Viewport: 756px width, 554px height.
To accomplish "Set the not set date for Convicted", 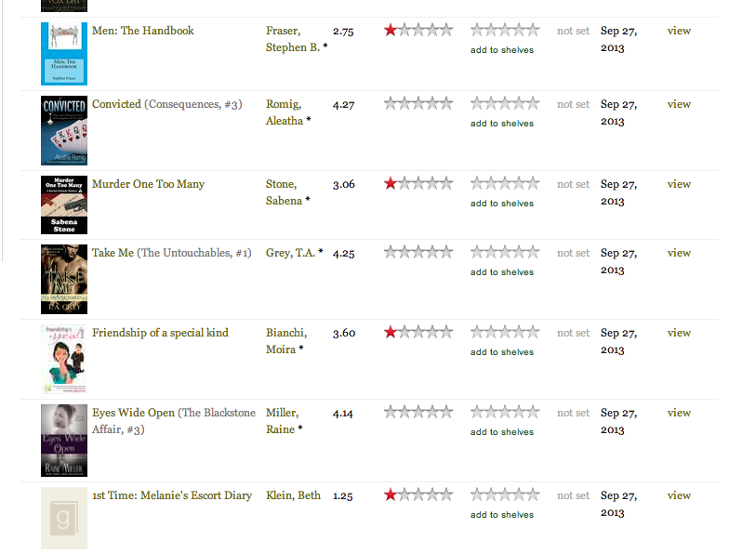I will pyautogui.click(x=573, y=104).
